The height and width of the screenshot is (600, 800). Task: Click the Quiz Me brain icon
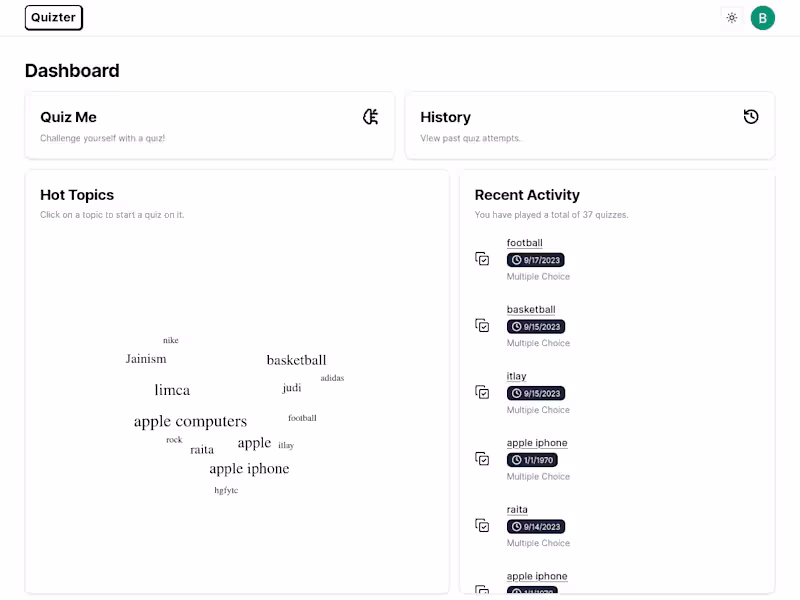coord(370,117)
